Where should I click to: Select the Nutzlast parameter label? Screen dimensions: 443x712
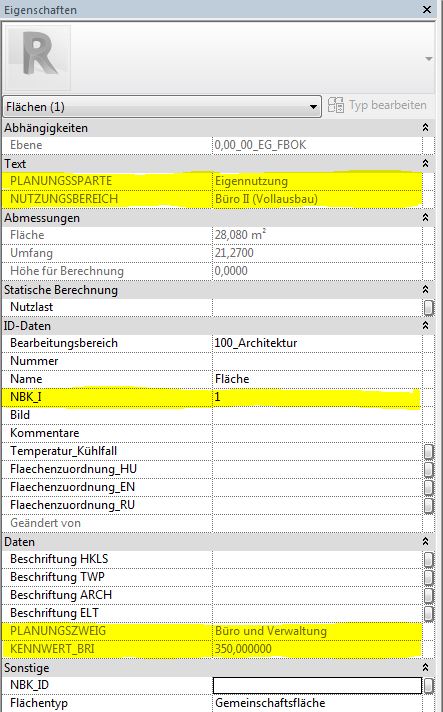[x=31, y=307]
